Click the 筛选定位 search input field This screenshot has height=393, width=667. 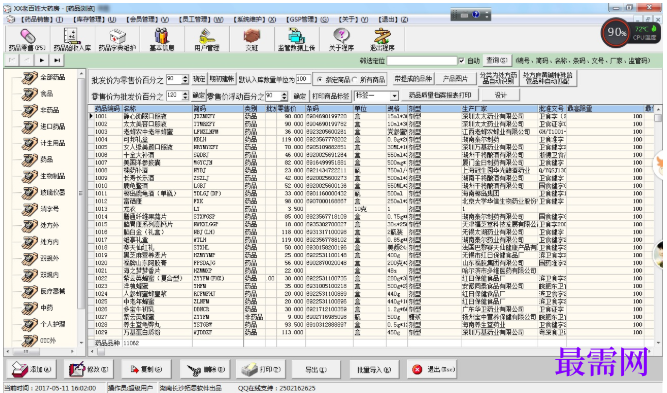[422, 61]
